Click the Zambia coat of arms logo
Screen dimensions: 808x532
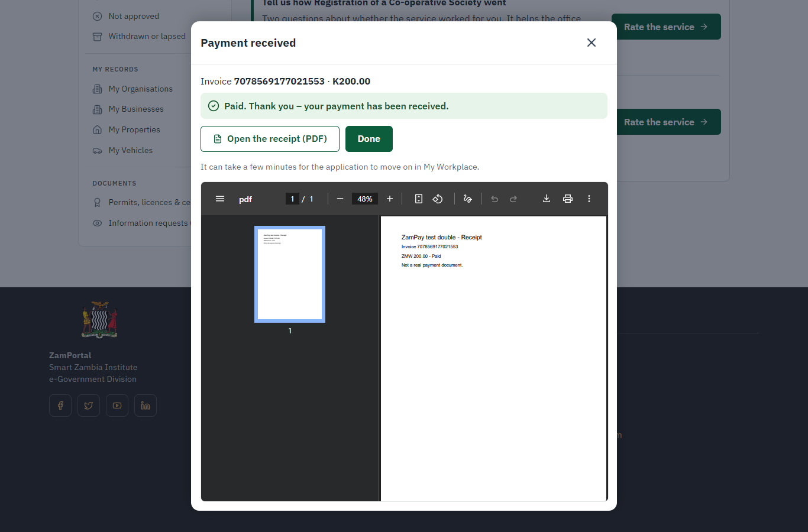click(99, 320)
